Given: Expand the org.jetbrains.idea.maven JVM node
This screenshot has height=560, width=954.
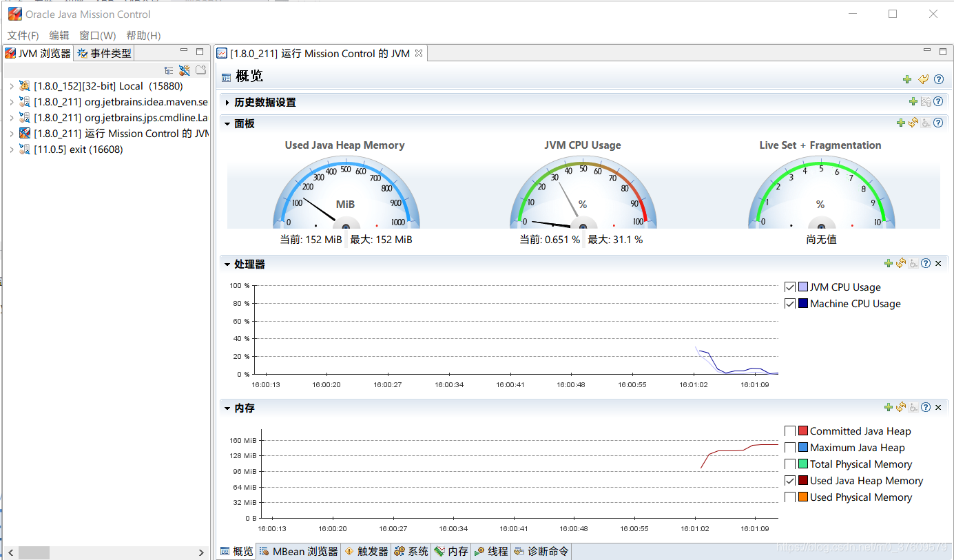Looking at the screenshot, I should click(x=12, y=102).
